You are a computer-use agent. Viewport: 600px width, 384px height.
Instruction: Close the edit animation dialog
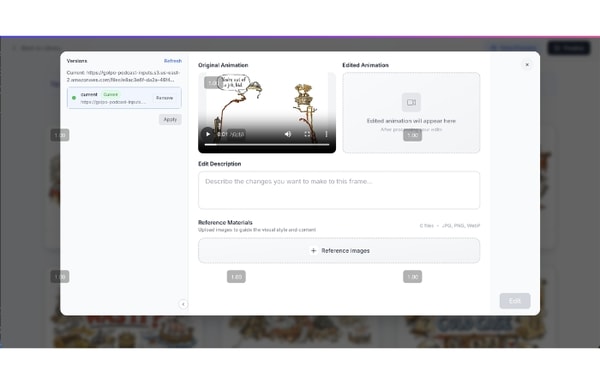(527, 65)
